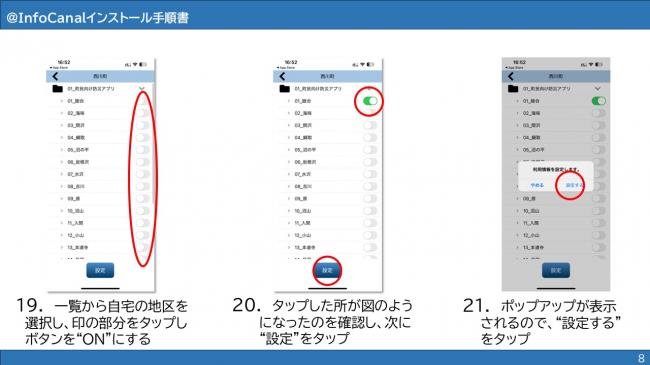Image resolution: width=650 pixels, height=365 pixels.
Task: Select the 11 district row label in step 20 phone
Action: [302, 223]
